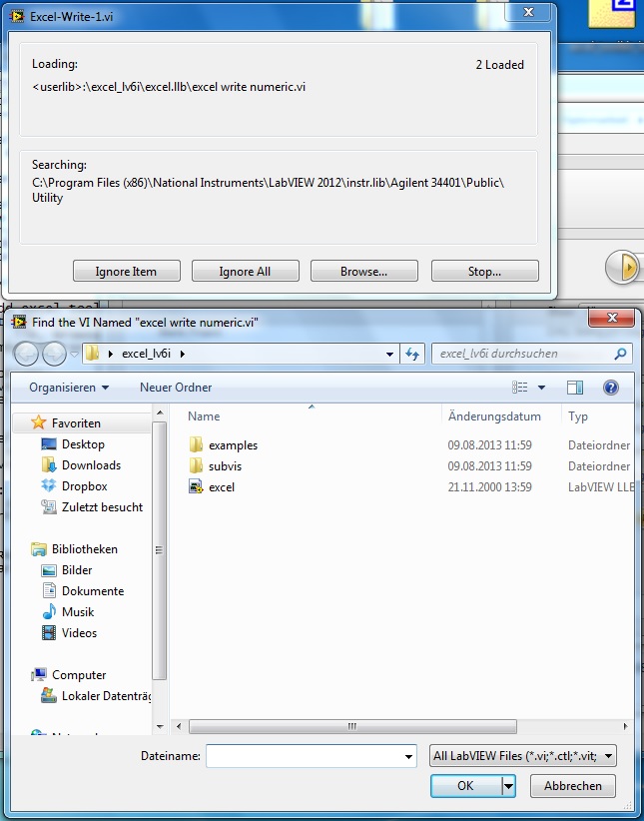The image size is (644, 821).
Task: Click the horizontal scrollbar left arrow
Action: pyautogui.click(x=179, y=726)
